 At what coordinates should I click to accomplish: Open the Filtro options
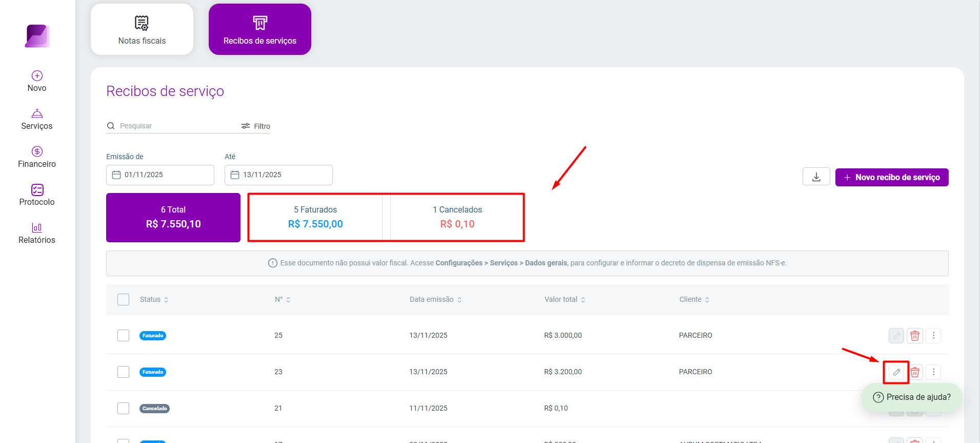coord(256,126)
